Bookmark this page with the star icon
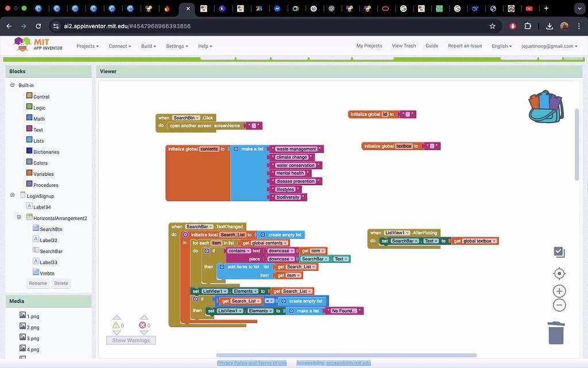The image size is (588, 368). [x=492, y=26]
